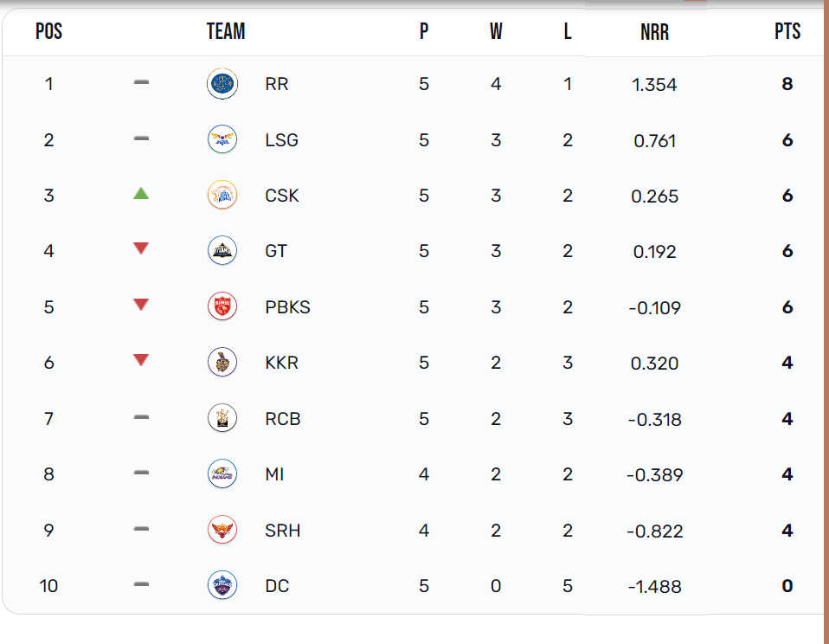
Task: Open the PBKS team logo
Action: click(222, 306)
